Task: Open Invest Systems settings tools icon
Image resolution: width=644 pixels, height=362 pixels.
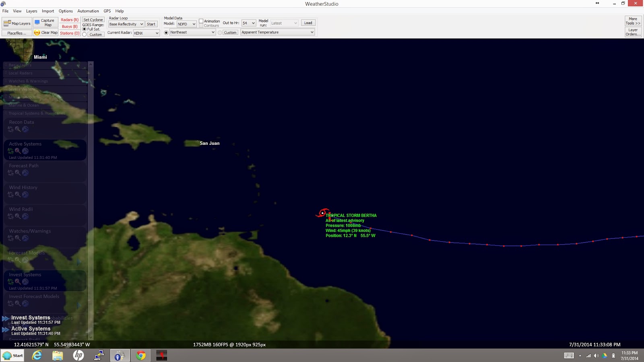Action: [25, 282]
